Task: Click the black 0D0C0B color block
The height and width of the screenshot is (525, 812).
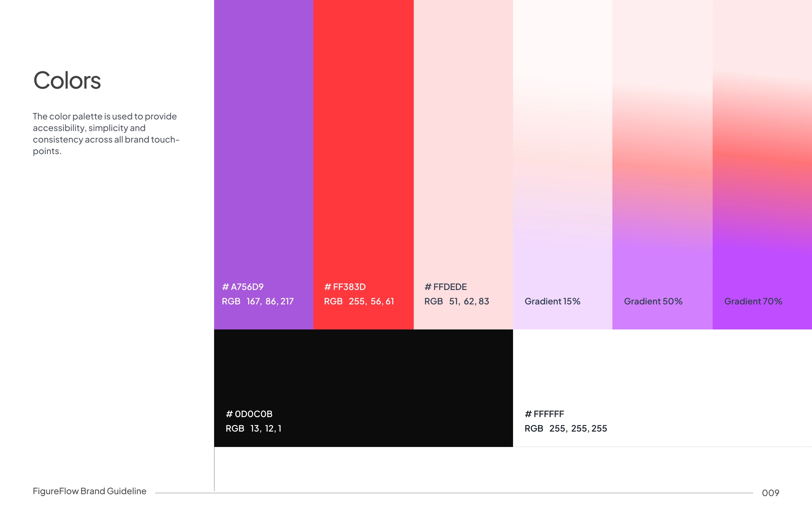Action: 363,372
